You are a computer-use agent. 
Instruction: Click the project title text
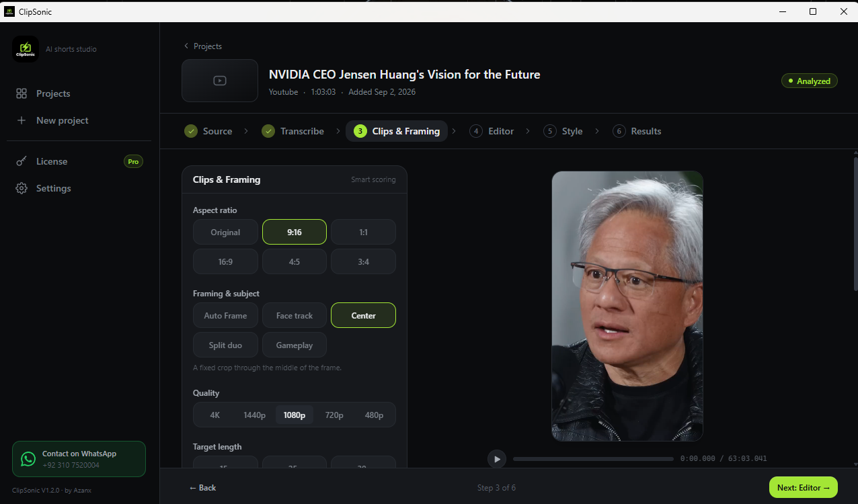(x=404, y=75)
